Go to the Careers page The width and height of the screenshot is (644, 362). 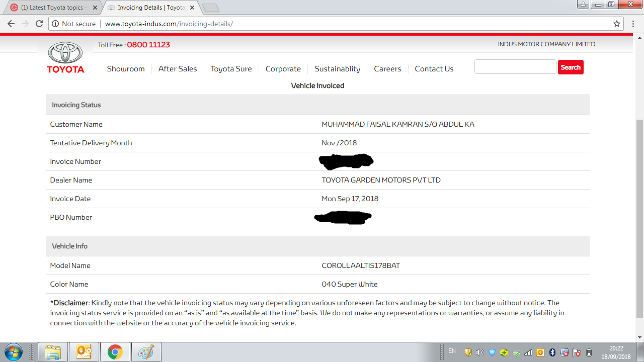point(387,69)
